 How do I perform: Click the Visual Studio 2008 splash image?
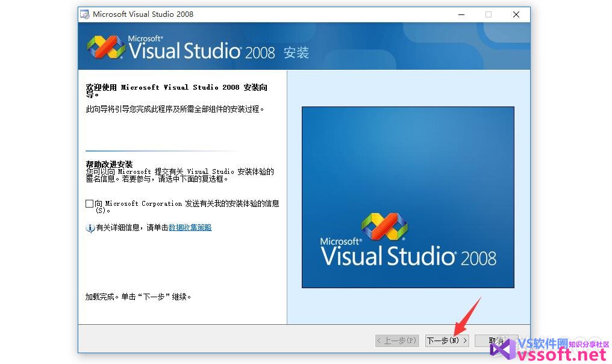coord(408,197)
